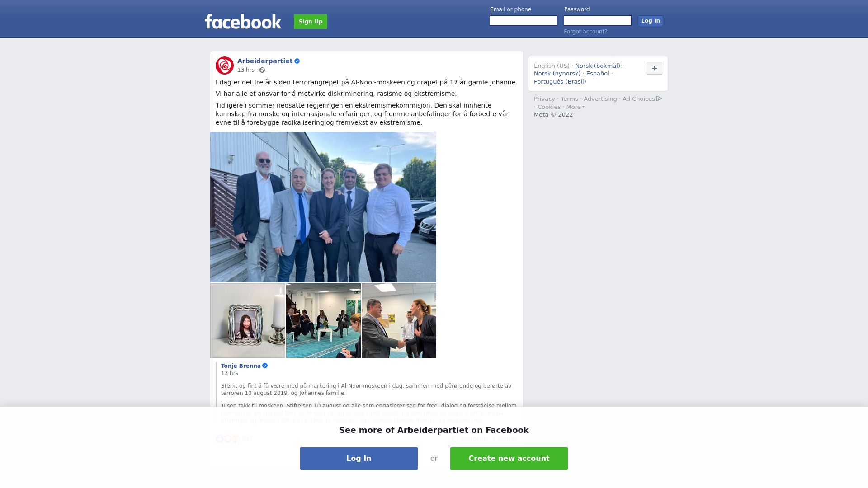868x488 pixels.
Task: Click Log In button in header
Action: click(x=651, y=21)
